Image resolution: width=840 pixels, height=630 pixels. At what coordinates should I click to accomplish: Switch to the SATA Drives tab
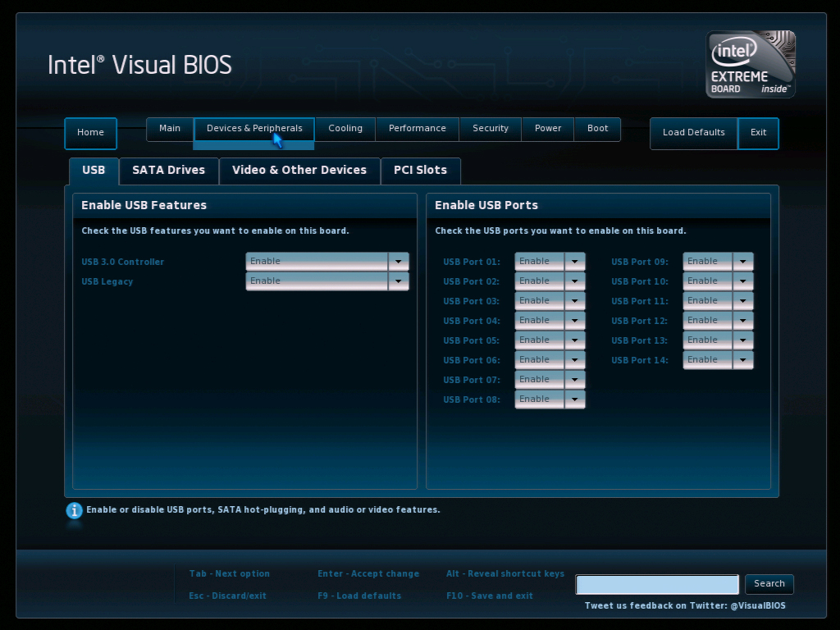tap(168, 171)
